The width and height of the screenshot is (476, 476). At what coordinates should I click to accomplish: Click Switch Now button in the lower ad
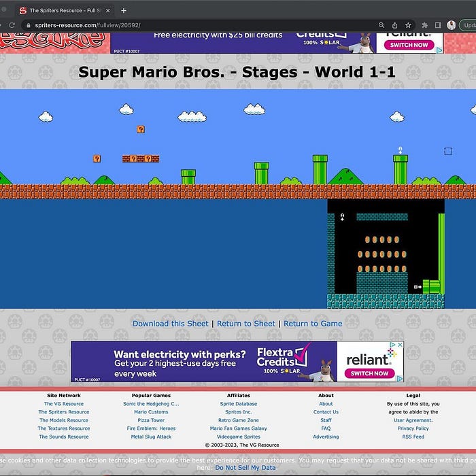pyautogui.click(x=370, y=373)
